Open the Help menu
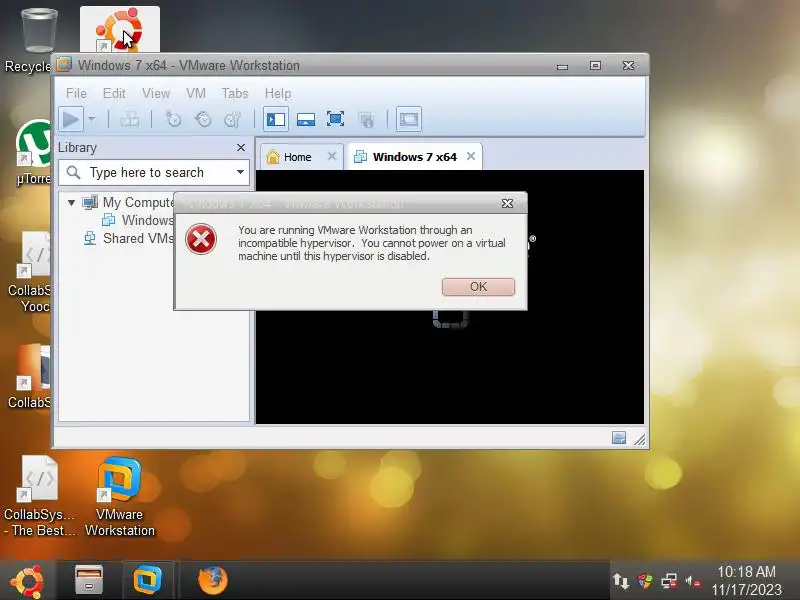The image size is (800, 600). [x=278, y=93]
